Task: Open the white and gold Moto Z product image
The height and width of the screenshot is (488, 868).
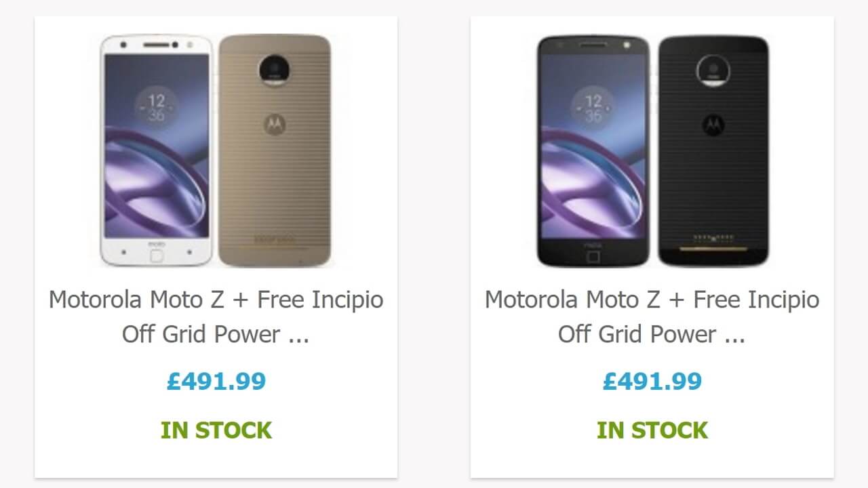Action: (x=216, y=150)
